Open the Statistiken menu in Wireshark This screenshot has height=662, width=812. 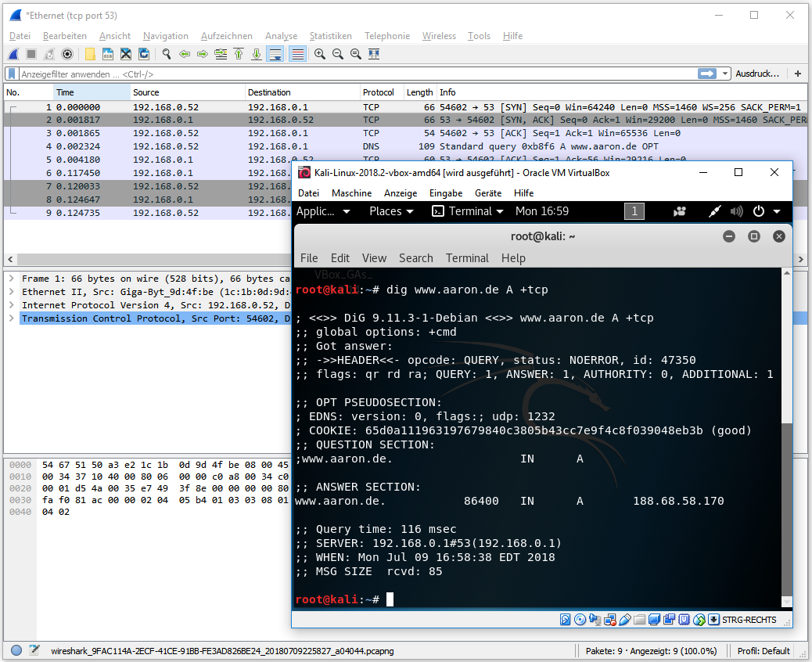click(x=330, y=36)
